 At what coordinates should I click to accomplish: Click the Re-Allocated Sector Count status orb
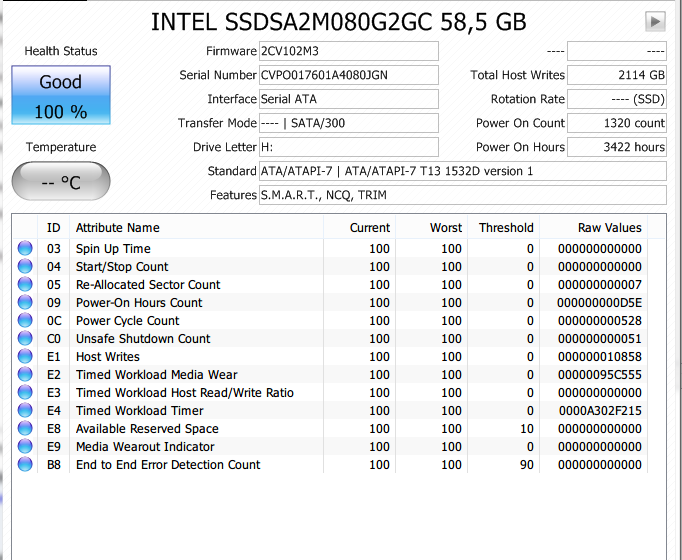tap(25, 285)
